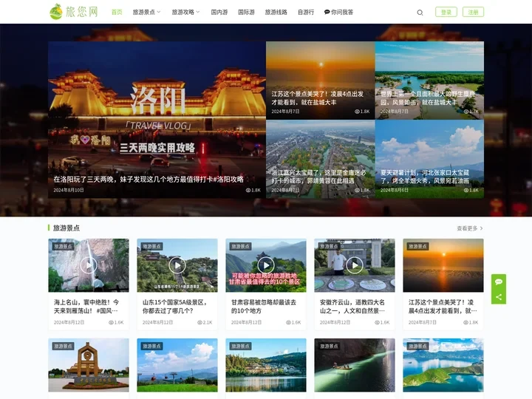Play the 甘肃容易被忽略 video

[x=266, y=265]
